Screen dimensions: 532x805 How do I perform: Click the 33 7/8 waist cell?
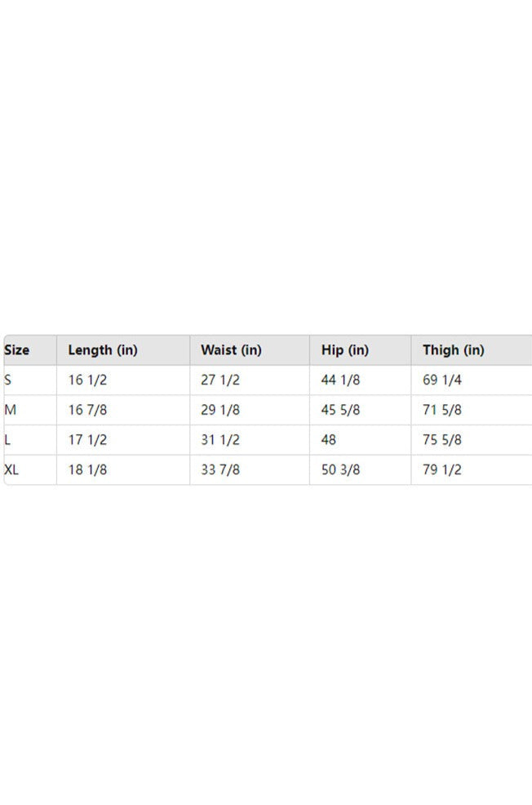220,469
